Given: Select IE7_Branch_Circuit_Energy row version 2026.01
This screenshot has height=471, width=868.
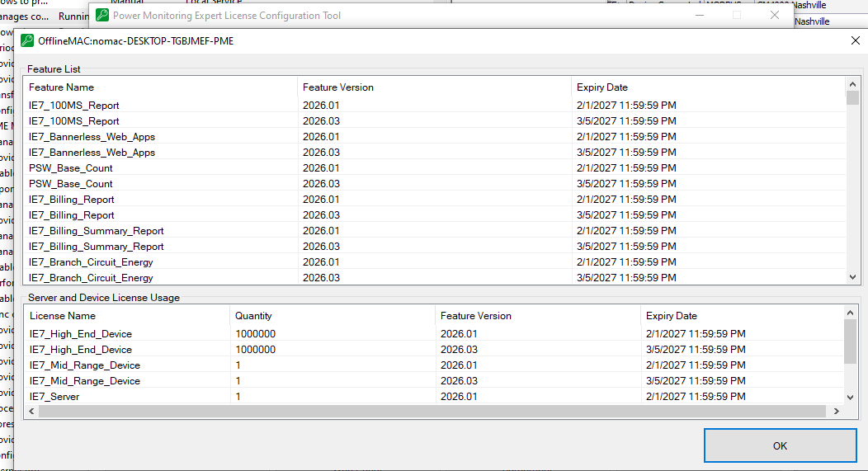Looking at the screenshot, I should click(435, 261).
